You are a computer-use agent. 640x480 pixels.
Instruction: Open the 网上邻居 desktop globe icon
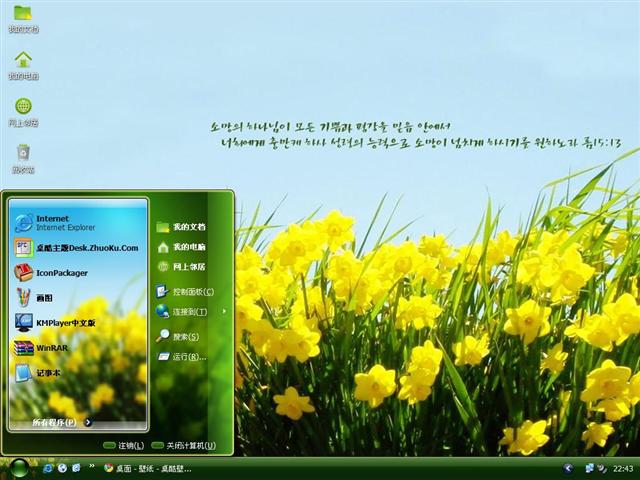[23, 112]
